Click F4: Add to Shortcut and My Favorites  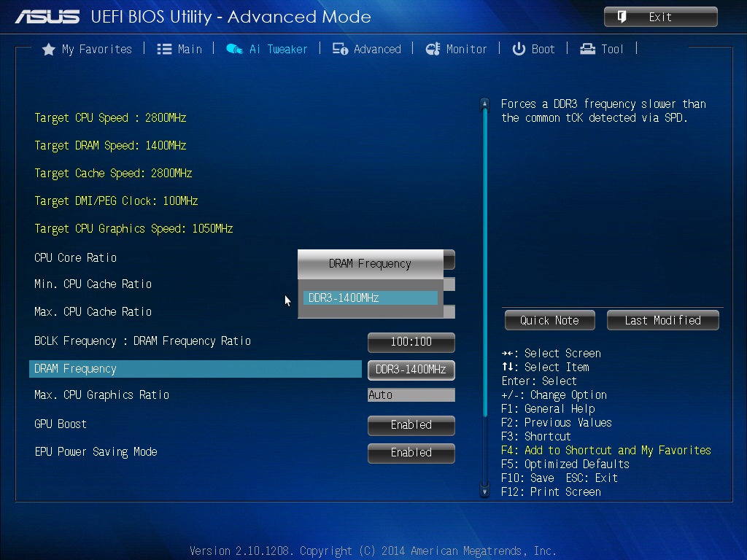click(606, 451)
